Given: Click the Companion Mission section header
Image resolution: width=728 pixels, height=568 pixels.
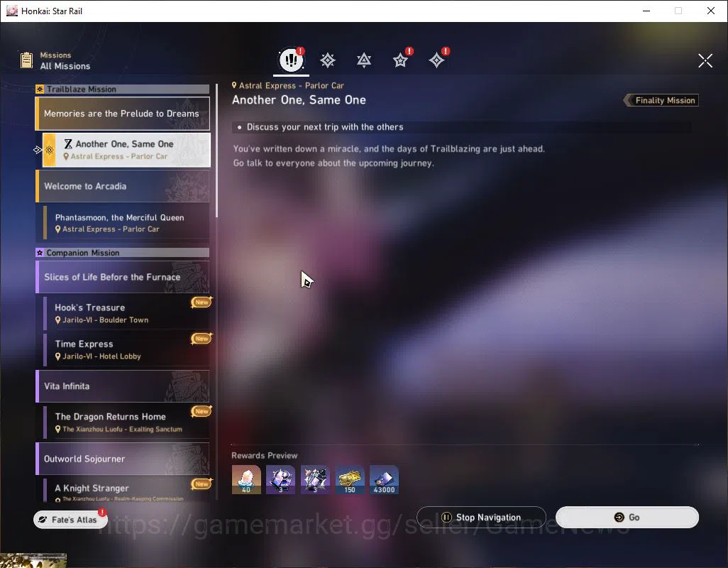Looking at the screenshot, I should coord(123,253).
